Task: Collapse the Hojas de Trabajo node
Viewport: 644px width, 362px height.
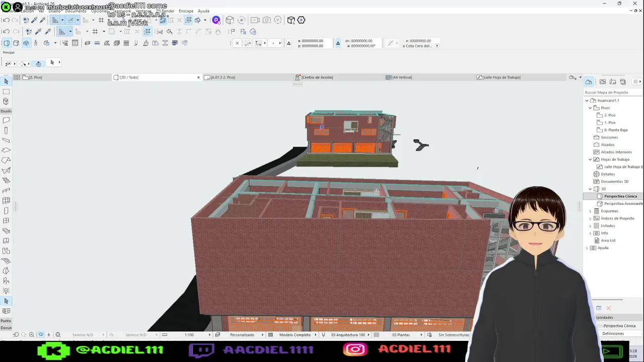Action: pos(591,159)
